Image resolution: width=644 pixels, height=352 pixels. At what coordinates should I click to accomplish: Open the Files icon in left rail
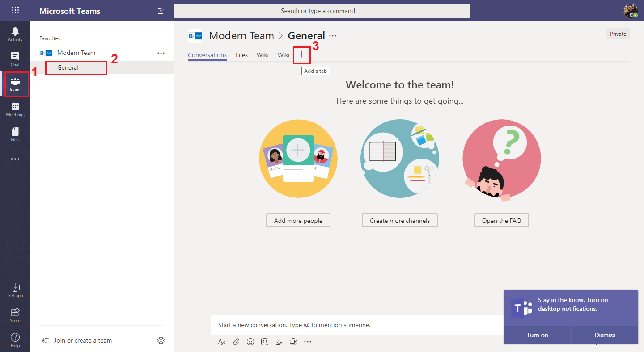click(15, 134)
